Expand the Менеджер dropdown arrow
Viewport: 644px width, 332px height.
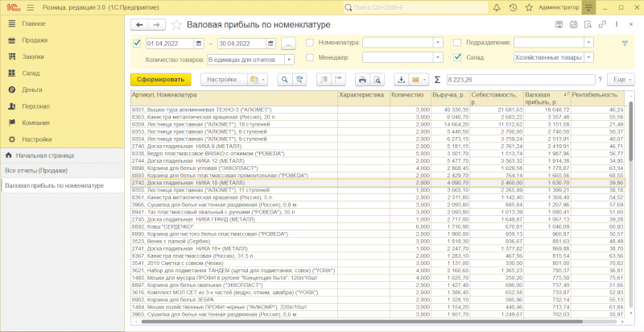(x=438, y=57)
